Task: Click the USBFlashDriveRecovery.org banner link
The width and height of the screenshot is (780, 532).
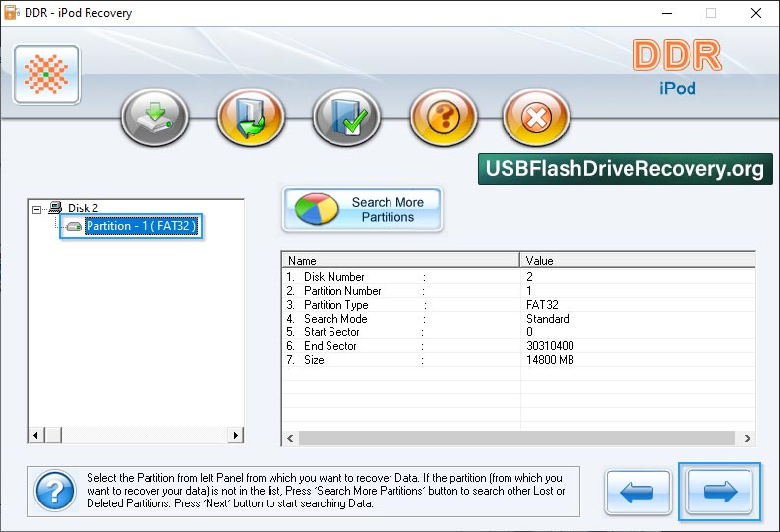Action: 626,169
